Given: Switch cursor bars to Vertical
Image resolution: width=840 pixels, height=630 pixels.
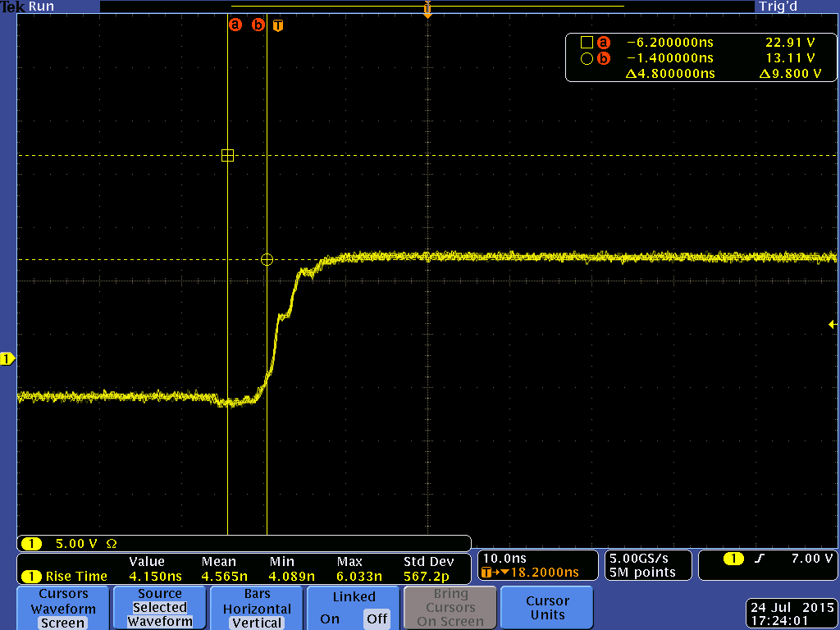Looking at the screenshot, I should coord(256,621).
